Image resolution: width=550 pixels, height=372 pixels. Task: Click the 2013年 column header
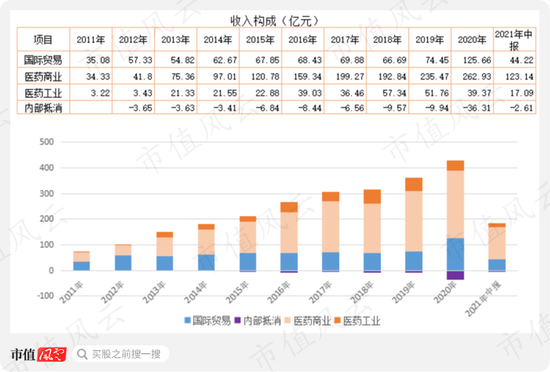tap(176, 40)
